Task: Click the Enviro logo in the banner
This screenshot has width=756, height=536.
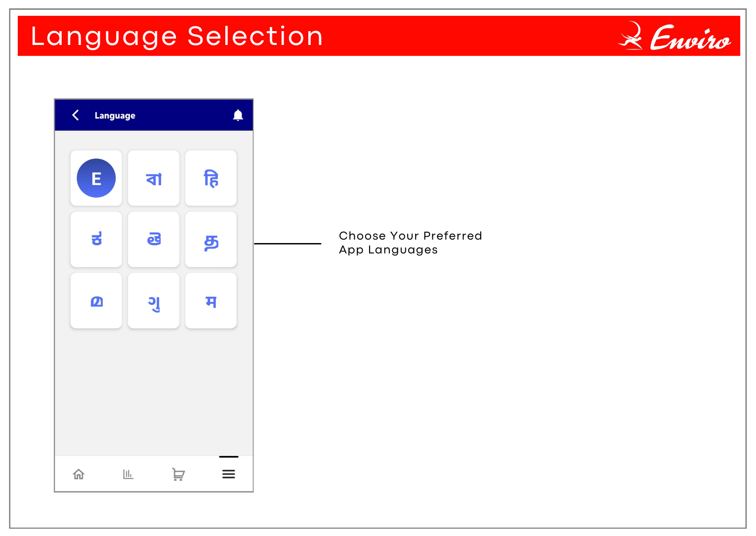Action: point(674,36)
